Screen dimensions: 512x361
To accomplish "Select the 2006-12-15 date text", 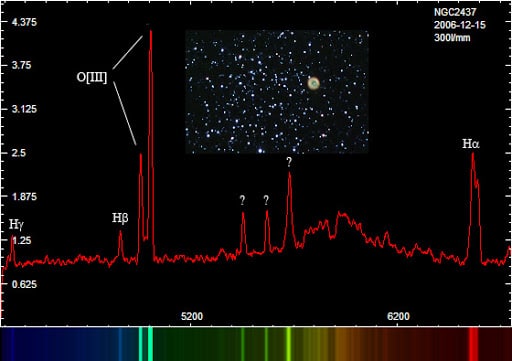I will tap(460, 25).
